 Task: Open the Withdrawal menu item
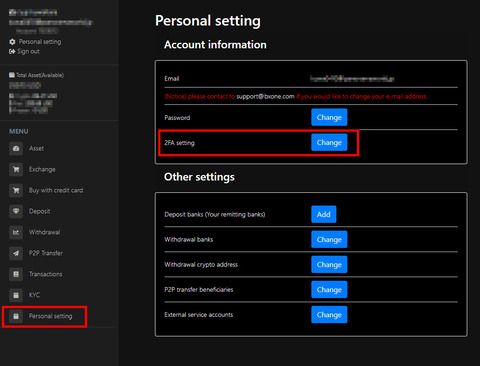(x=44, y=232)
